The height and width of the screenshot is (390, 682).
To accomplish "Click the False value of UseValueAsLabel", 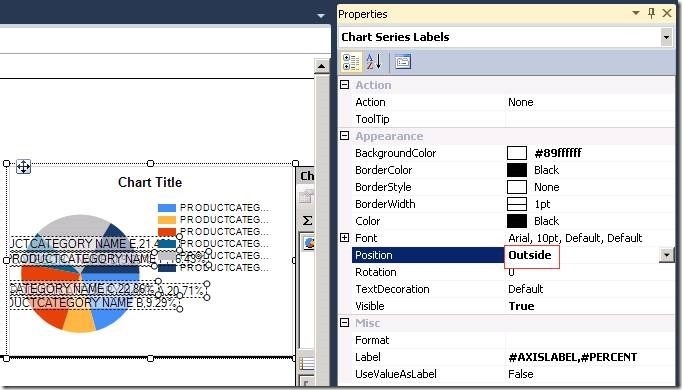I will click(521, 374).
